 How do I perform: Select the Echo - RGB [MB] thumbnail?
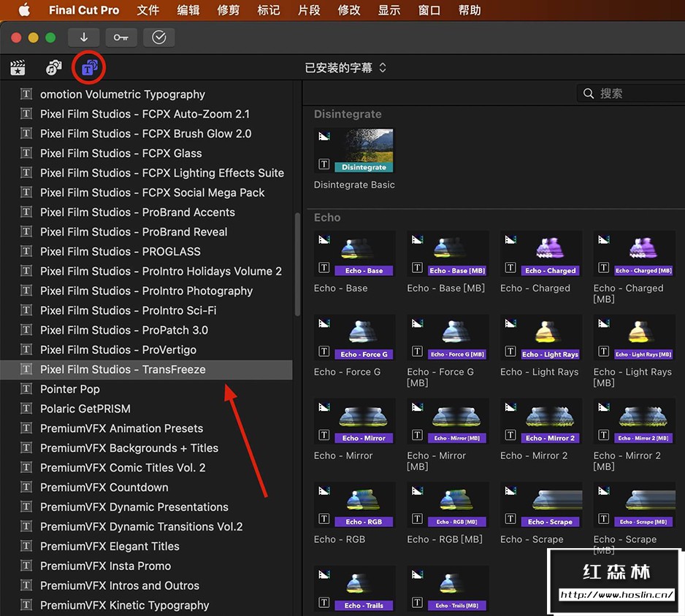click(448, 505)
